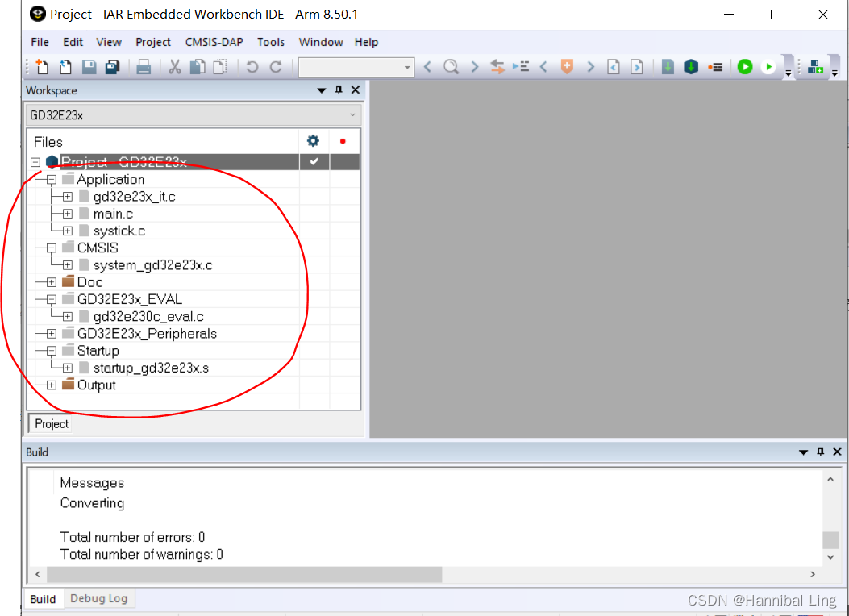Click the Build messages scroll-up arrow
The width and height of the screenshot is (849, 616).
pos(830,479)
